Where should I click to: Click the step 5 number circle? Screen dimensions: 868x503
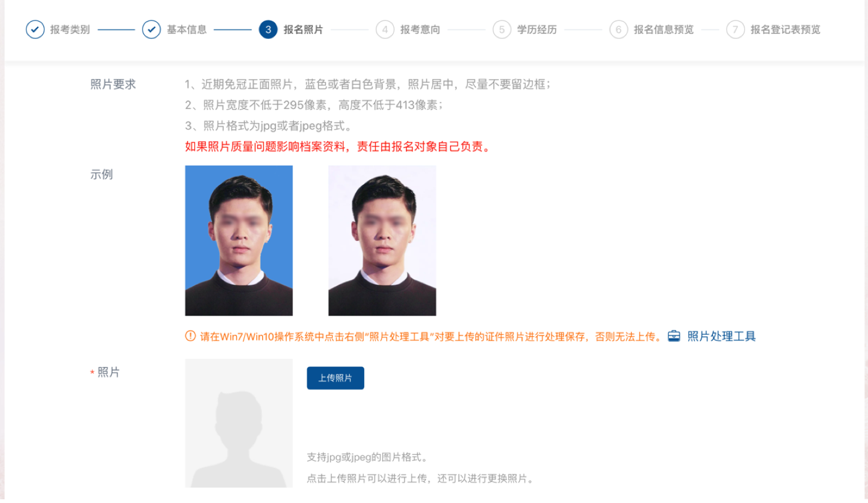[x=502, y=30]
